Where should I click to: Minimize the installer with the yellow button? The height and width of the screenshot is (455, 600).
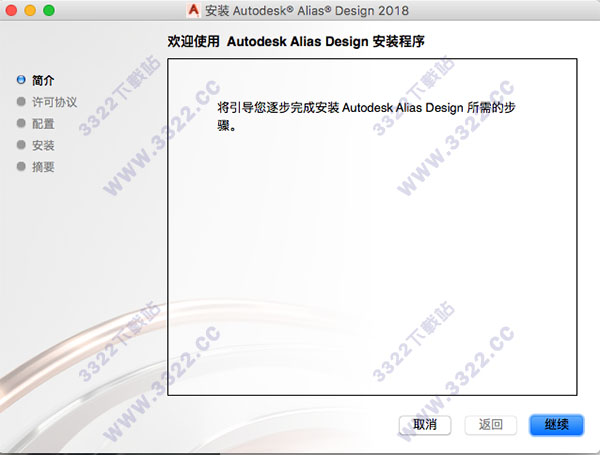tap(30, 10)
